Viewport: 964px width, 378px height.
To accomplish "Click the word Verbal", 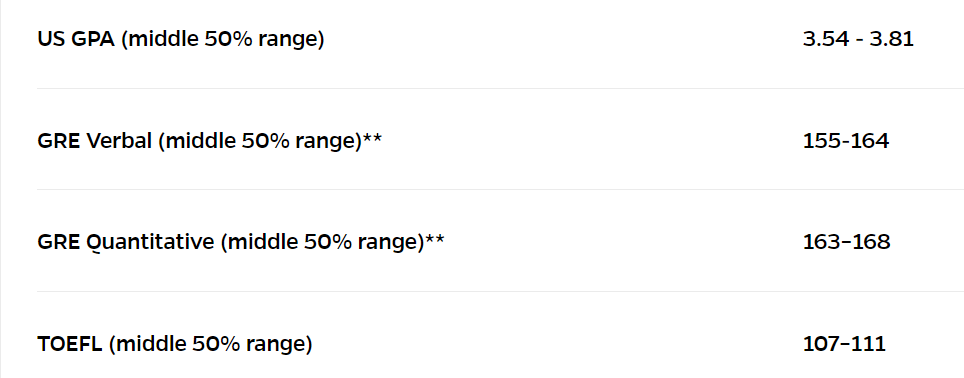I will click(119, 141).
